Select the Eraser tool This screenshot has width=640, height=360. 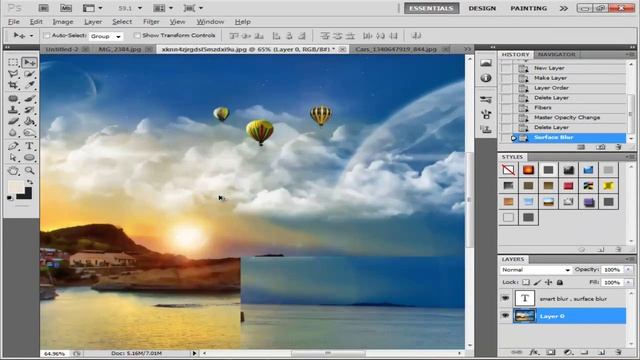(x=13, y=121)
